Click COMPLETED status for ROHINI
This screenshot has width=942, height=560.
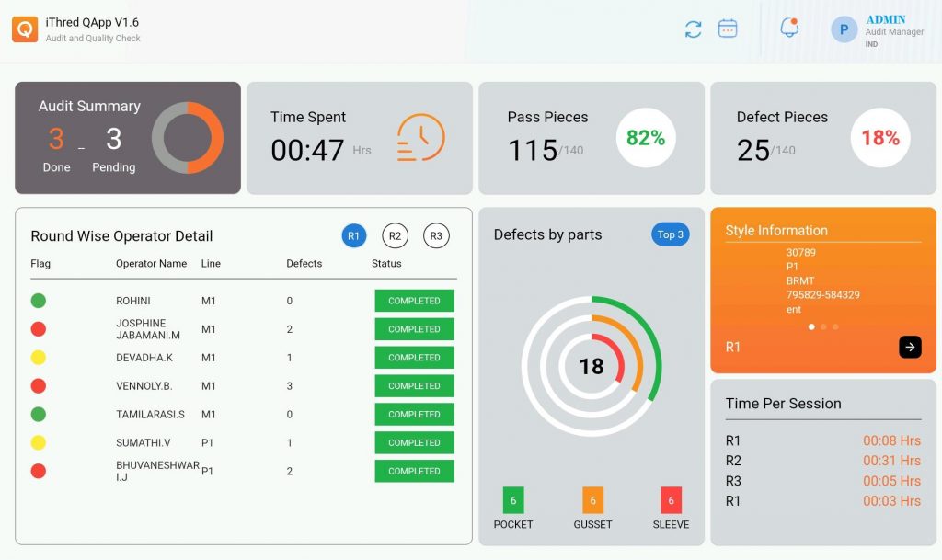414,301
